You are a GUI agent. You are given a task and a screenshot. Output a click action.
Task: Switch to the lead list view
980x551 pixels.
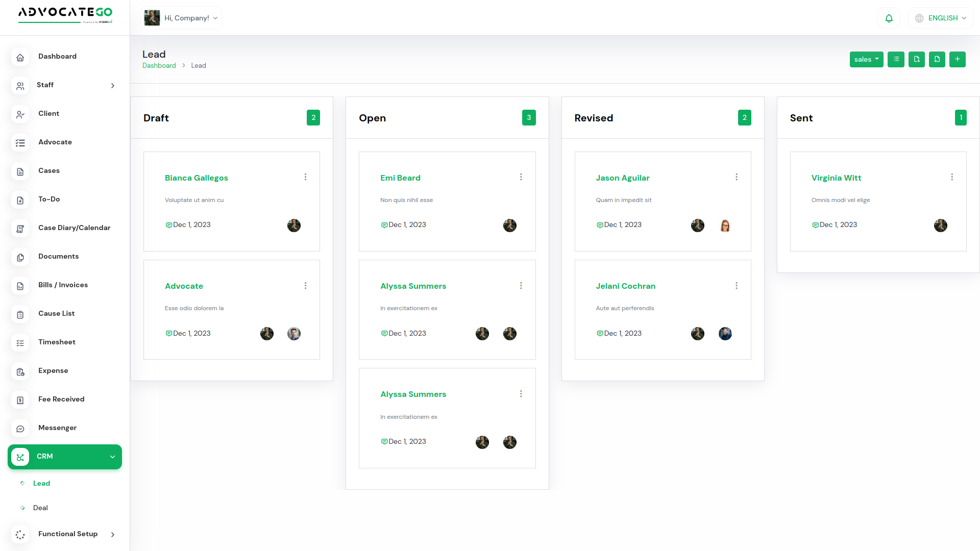pos(896,59)
